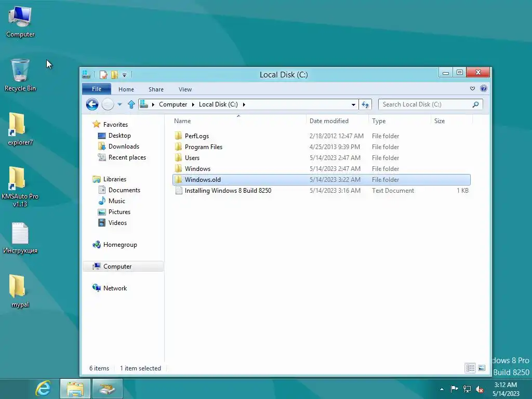Click the Properties quick access toolbar icon
This screenshot has height=399, width=532.
click(x=103, y=75)
